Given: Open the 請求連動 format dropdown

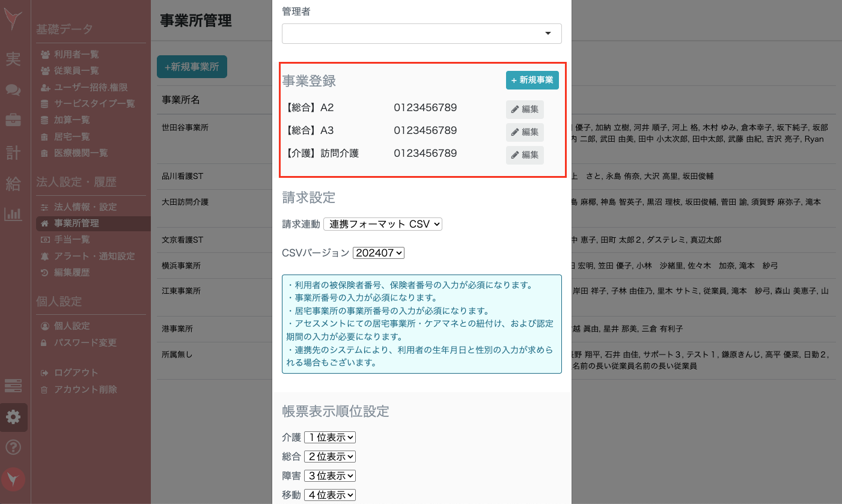Looking at the screenshot, I should (383, 223).
